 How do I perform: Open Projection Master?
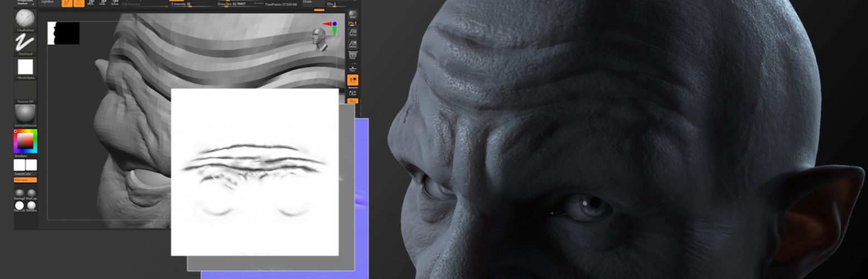pos(25,2)
